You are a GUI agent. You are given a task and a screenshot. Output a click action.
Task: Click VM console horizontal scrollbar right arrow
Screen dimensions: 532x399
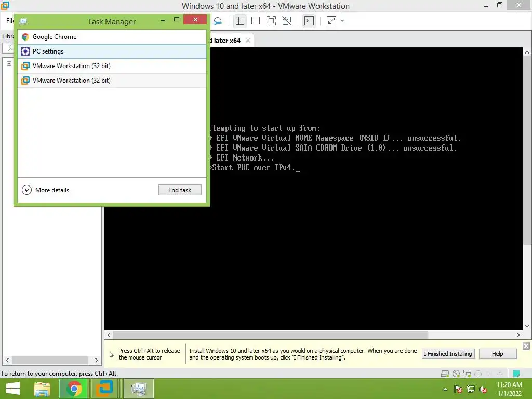pyautogui.click(x=518, y=335)
